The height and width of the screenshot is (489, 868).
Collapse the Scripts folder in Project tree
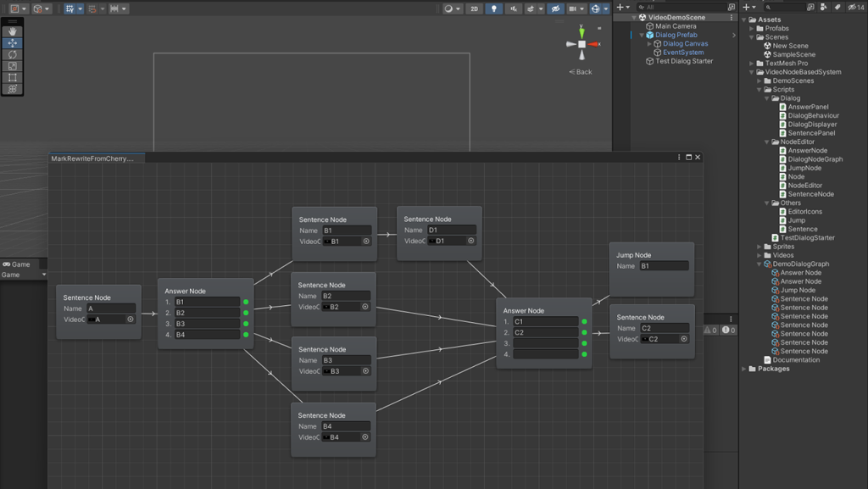760,90
